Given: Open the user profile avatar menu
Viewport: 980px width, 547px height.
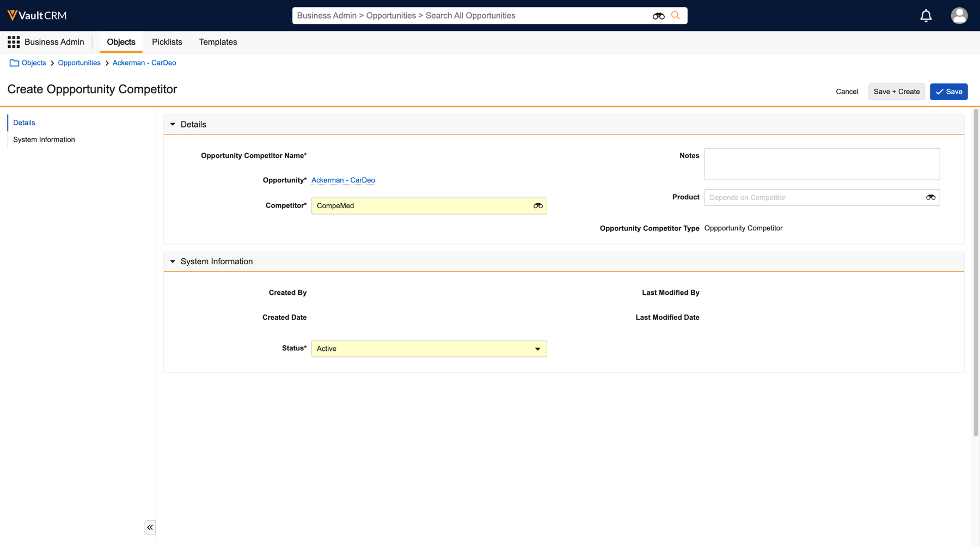Looking at the screenshot, I should (959, 16).
